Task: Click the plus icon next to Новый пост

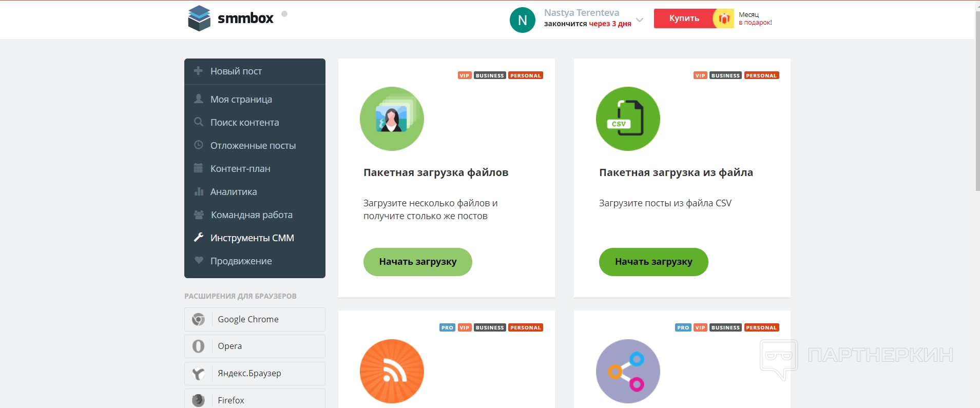Action: pyautogui.click(x=198, y=71)
